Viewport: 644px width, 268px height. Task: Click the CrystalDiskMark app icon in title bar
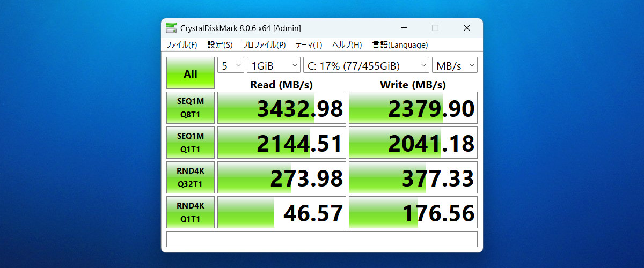click(x=171, y=28)
